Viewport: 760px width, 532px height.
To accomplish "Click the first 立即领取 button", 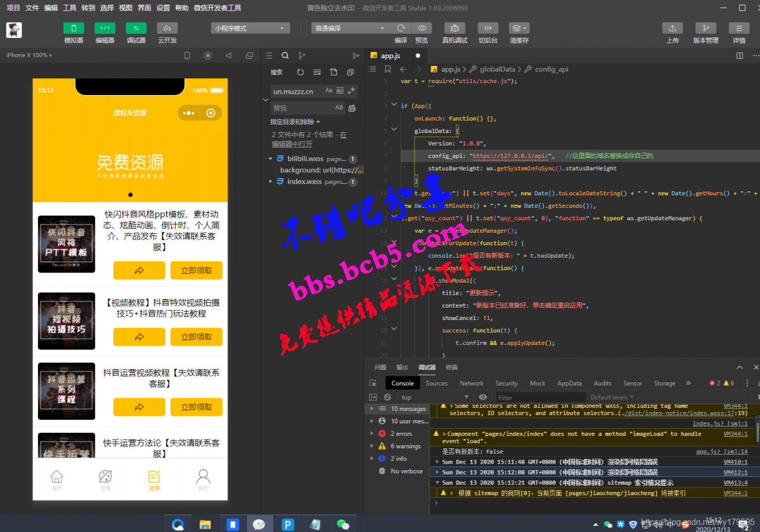I will click(x=197, y=270).
